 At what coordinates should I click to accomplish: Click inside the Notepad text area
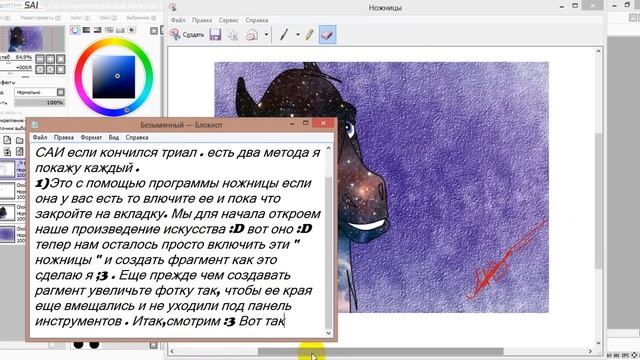point(178,241)
